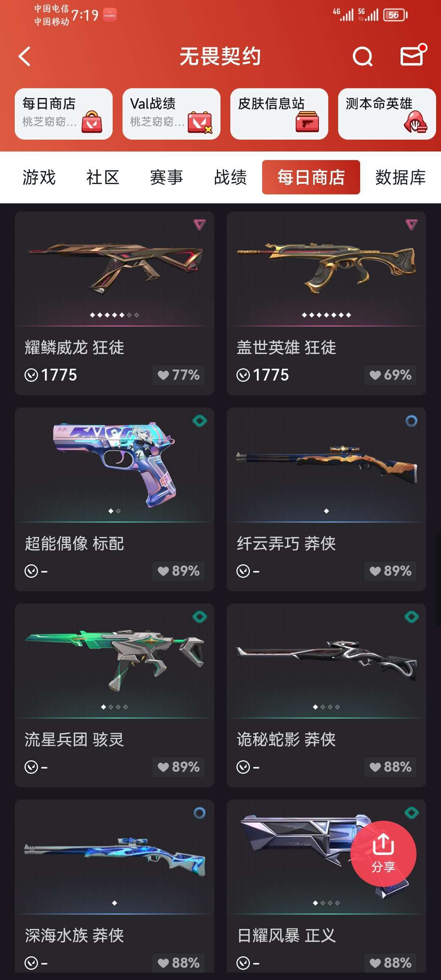Open the search magnifier icon
441x980 pixels.
click(x=363, y=56)
